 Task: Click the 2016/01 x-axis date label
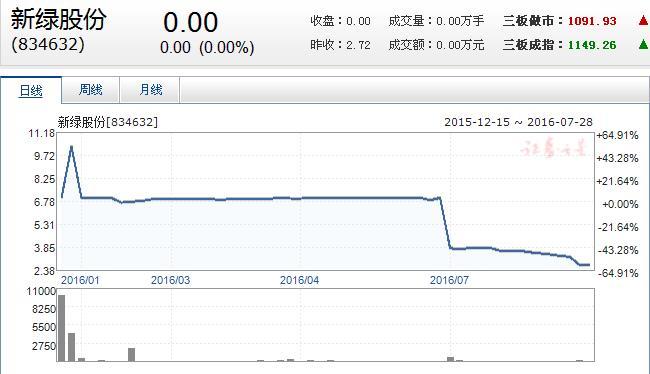[80, 280]
